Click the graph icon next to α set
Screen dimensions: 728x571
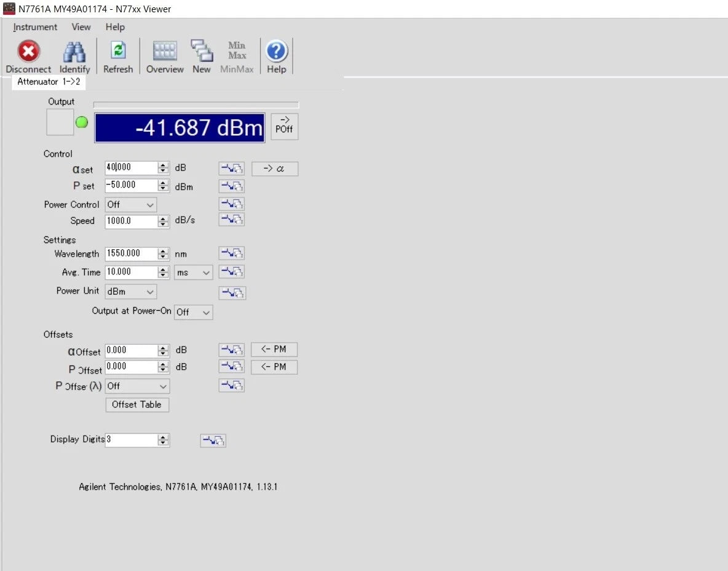click(232, 168)
